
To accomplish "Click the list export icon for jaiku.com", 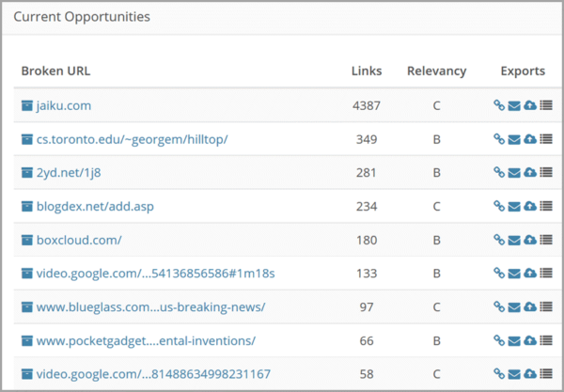I will [x=546, y=105].
